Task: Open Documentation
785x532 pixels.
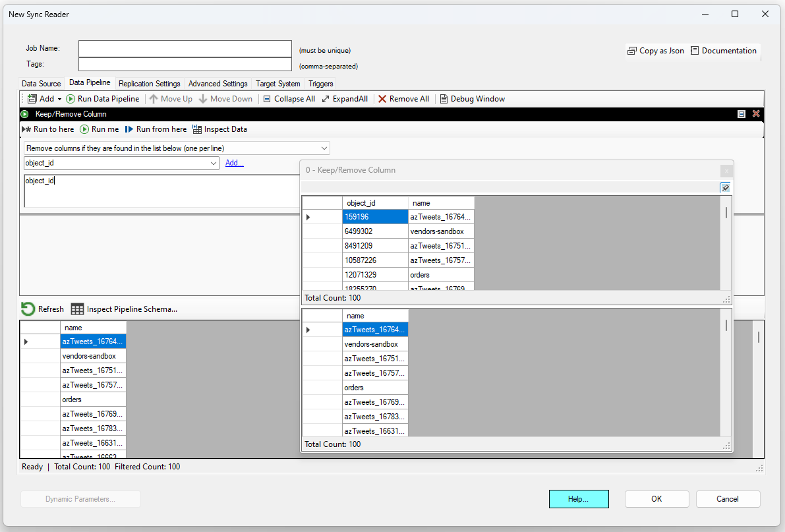Action: (724, 51)
